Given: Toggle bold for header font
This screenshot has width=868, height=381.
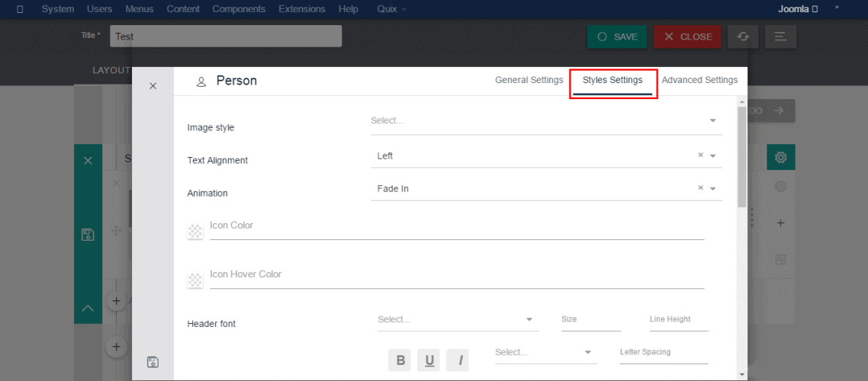Looking at the screenshot, I should (x=400, y=360).
